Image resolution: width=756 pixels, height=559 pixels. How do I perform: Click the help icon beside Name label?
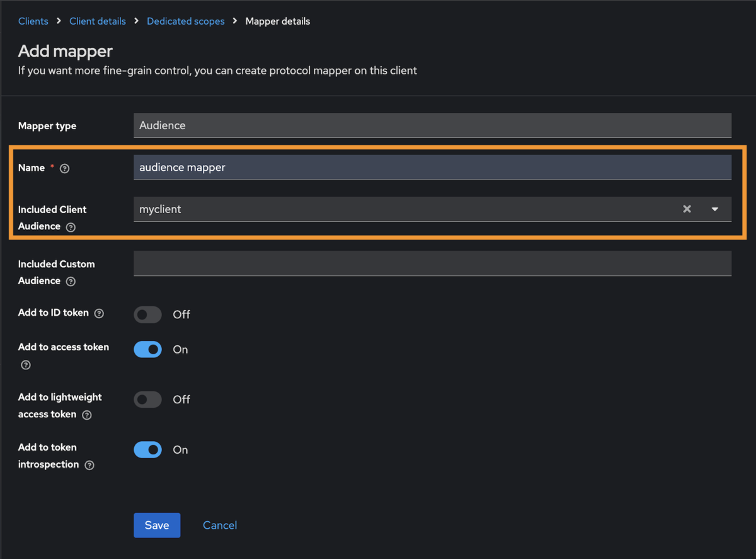coord(64,168)
